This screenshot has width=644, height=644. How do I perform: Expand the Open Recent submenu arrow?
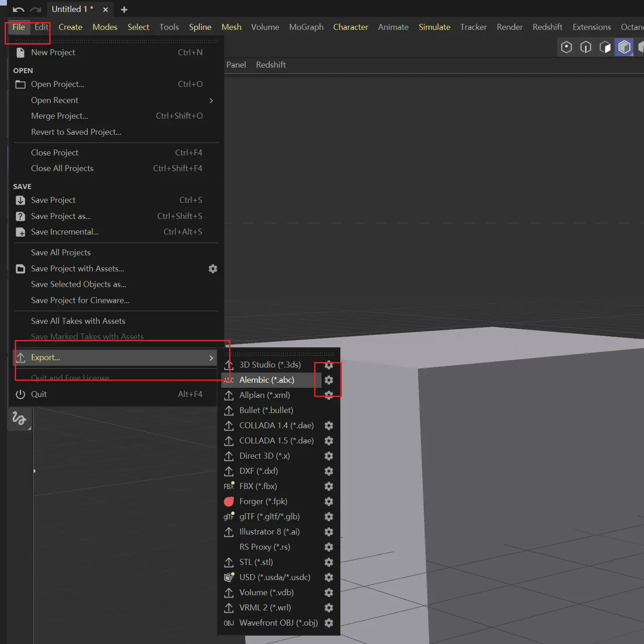[x=211, y=100]
